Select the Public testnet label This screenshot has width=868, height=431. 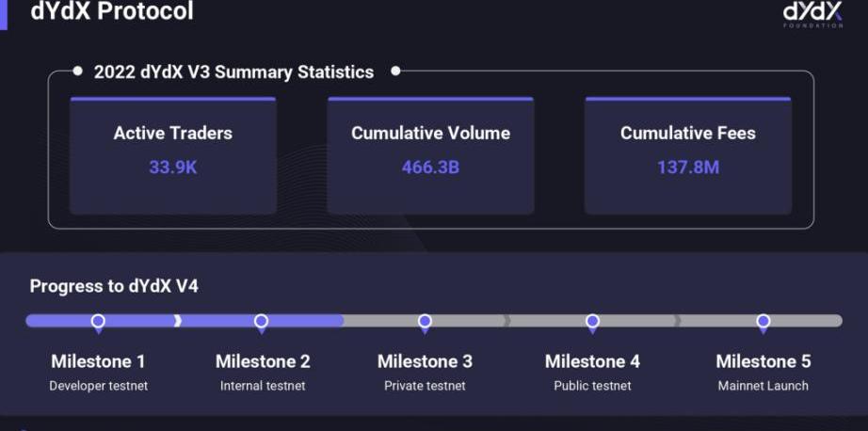point(592,386)
